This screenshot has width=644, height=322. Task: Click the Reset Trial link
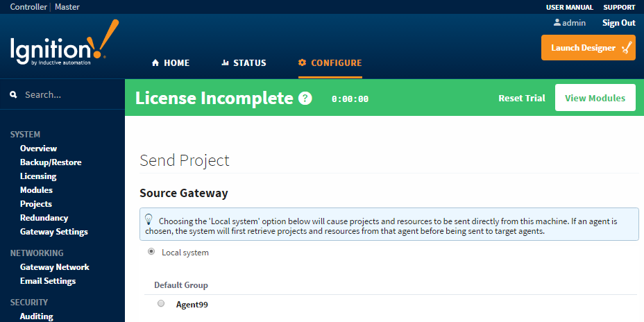click(x=521, y=98)
